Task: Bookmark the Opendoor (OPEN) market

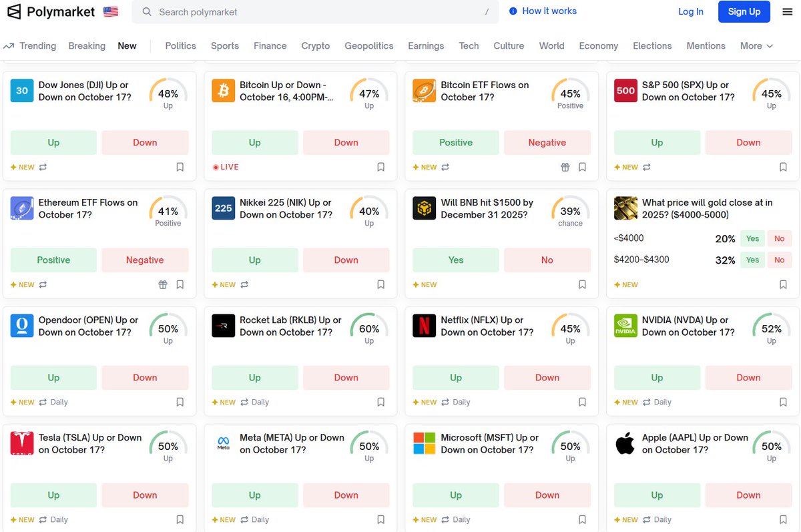Action: [x=180, y=402]
